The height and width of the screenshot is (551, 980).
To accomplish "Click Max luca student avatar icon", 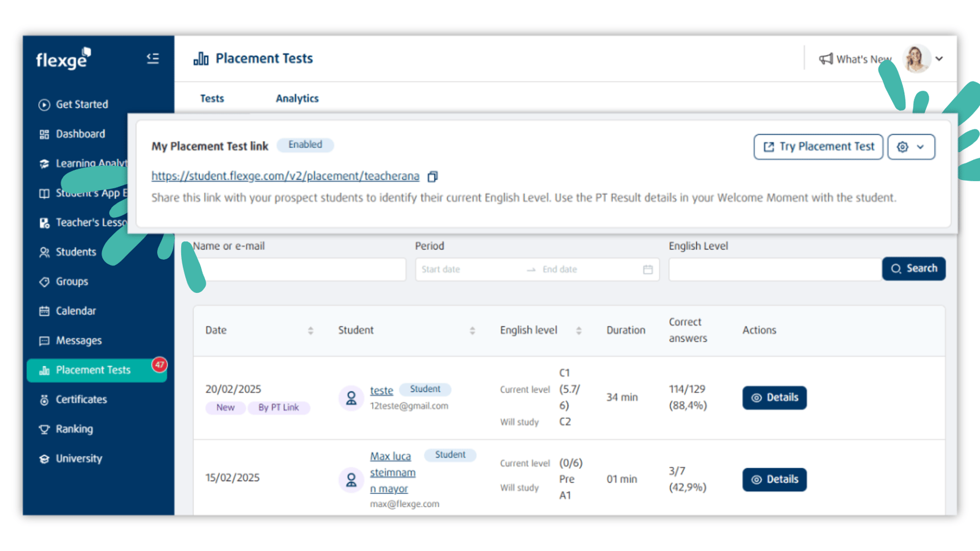I will 351,480.
